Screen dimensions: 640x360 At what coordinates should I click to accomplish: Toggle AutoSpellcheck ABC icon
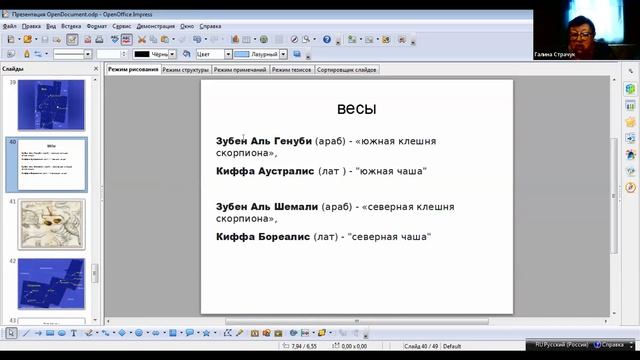127,40
